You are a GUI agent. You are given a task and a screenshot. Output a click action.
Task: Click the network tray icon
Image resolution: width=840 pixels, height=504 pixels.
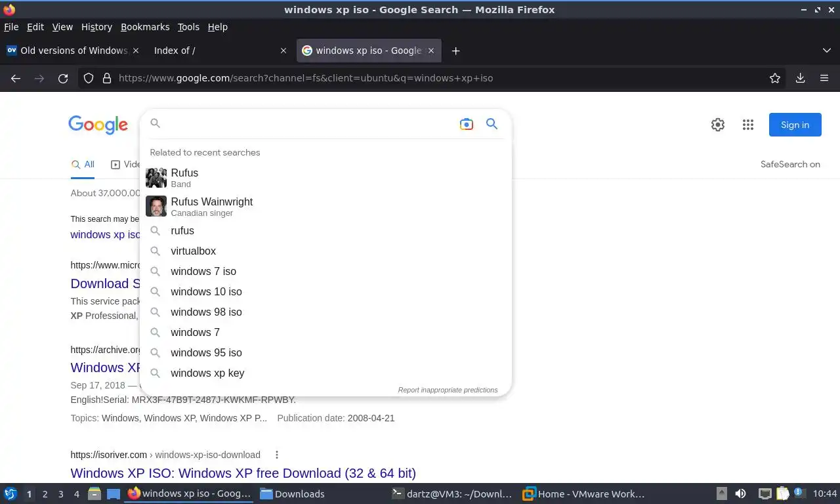(765, 493)
